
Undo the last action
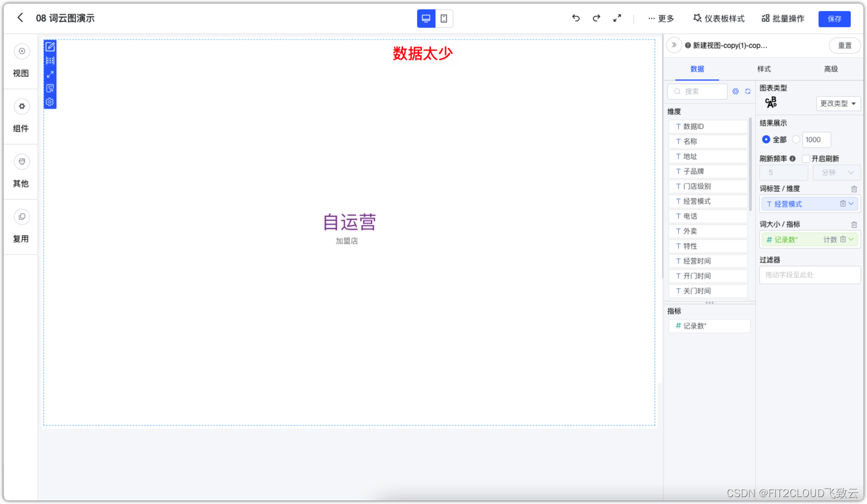pyautogui.click(x=576, y=18)
